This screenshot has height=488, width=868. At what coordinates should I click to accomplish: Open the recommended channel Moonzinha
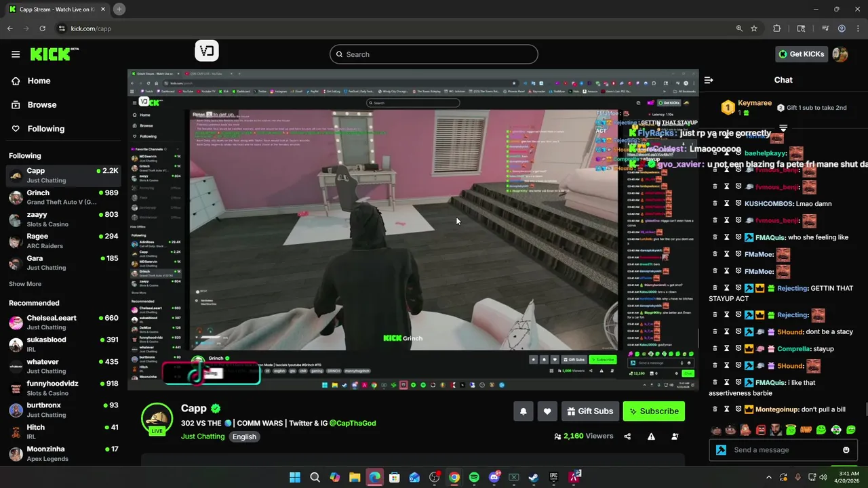pos(64,453)
